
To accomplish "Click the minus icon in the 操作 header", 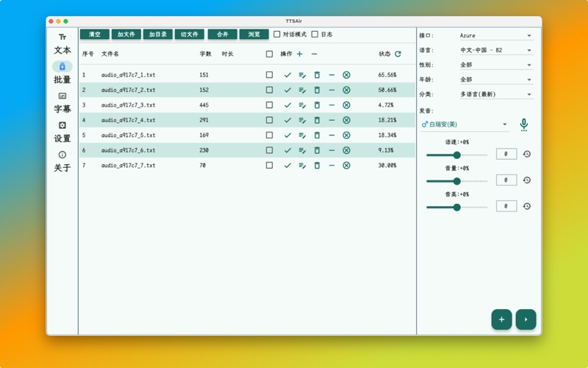I will point(315,54).
